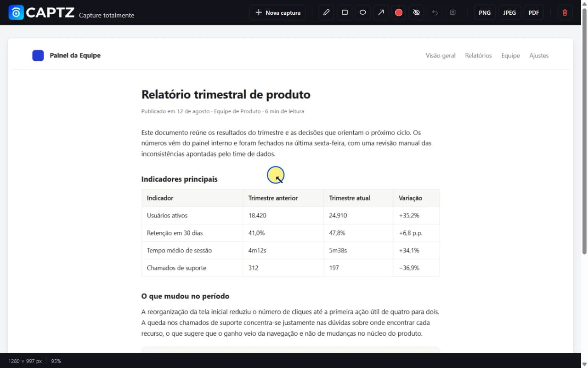The height and width of the screenshot is (368, 588).
Task: Click the Indicadores principais subheading
Action: [x=179, y=179]
